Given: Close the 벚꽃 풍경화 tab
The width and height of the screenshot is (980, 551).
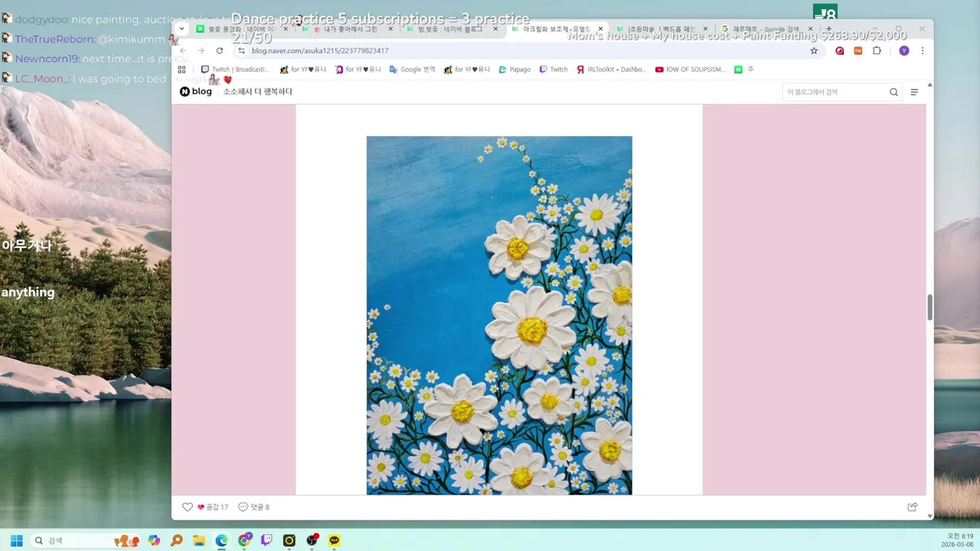Looking at the screenshot, I should tap(286, 29).
